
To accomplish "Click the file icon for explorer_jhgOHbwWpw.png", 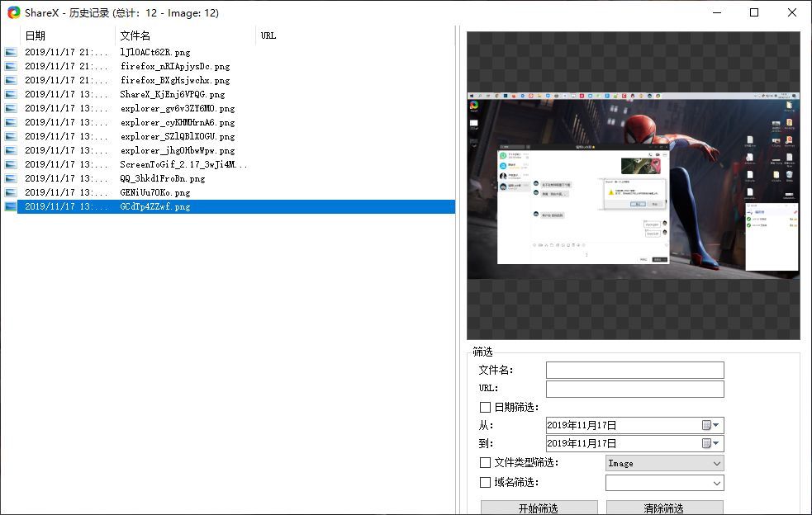I will (11, 150).
